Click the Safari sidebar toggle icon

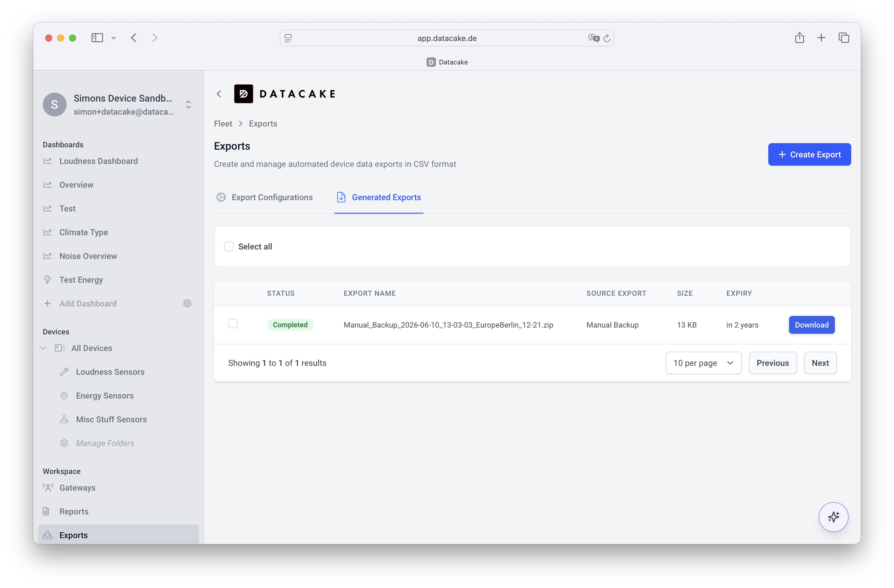click(97, 38)
